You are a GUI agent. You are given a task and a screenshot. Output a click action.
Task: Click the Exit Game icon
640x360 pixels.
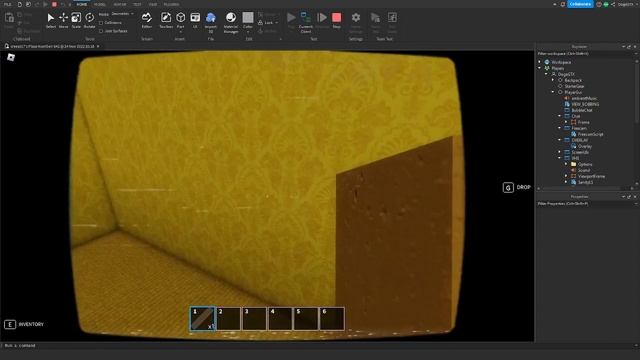coord(392,18)
